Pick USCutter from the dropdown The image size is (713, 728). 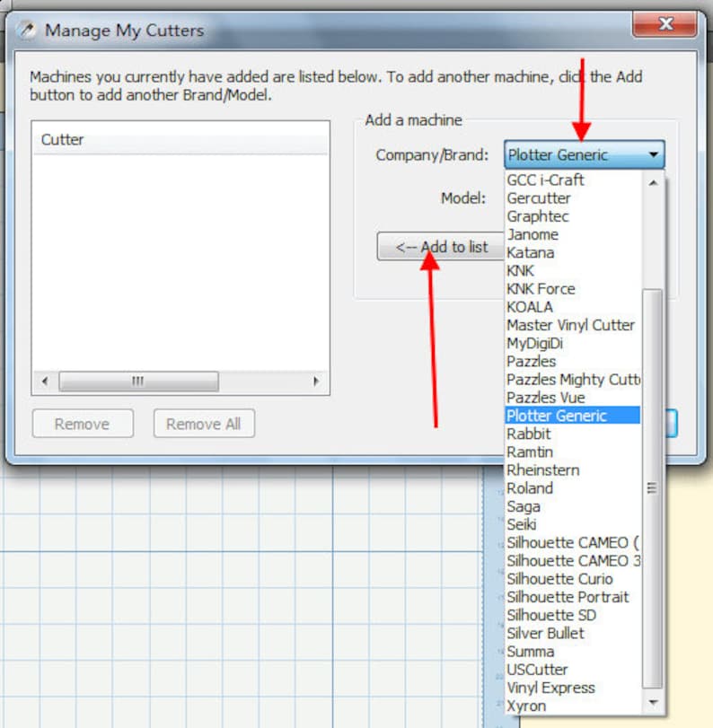(x=573, y=669)
